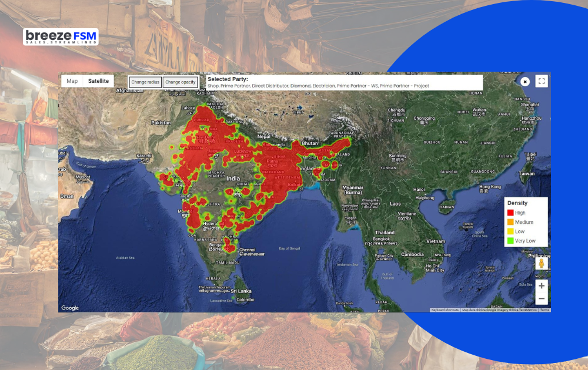Screen dimensions: 588x370
Task: Toggle fullscreen map view
Action: pos(542,81)
